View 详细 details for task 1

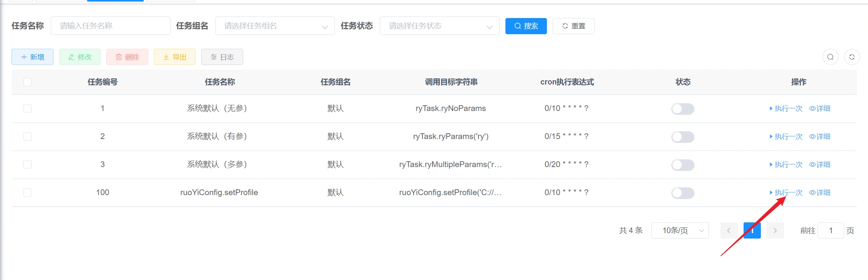pos(820,109)
